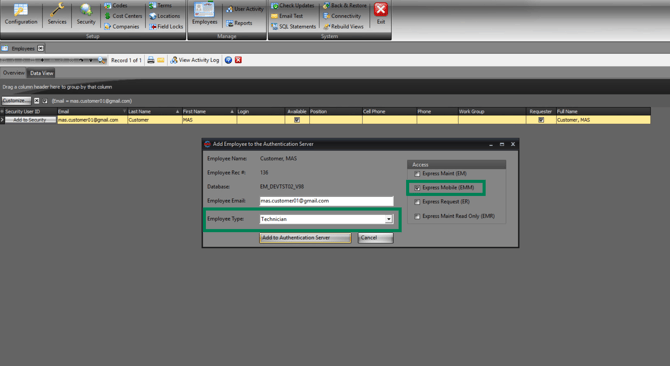670x366 pixels.
Task: Expand the Employee Type dropdown
Action: click(388, 219)
